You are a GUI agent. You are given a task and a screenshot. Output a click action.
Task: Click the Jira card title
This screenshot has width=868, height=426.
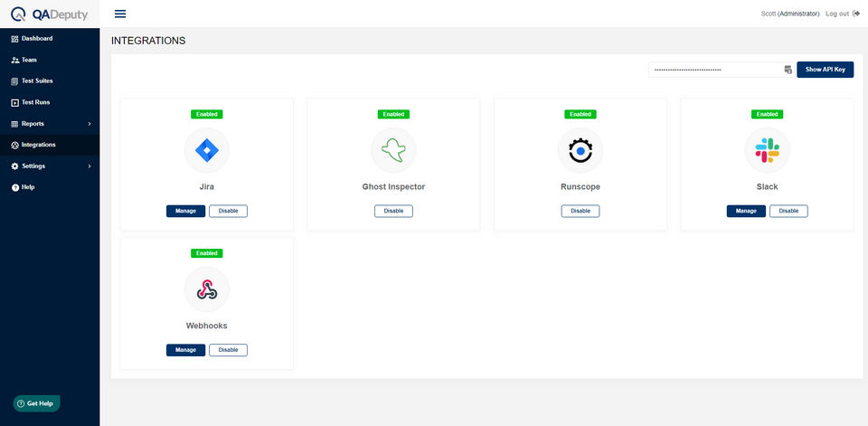point(206,187)
